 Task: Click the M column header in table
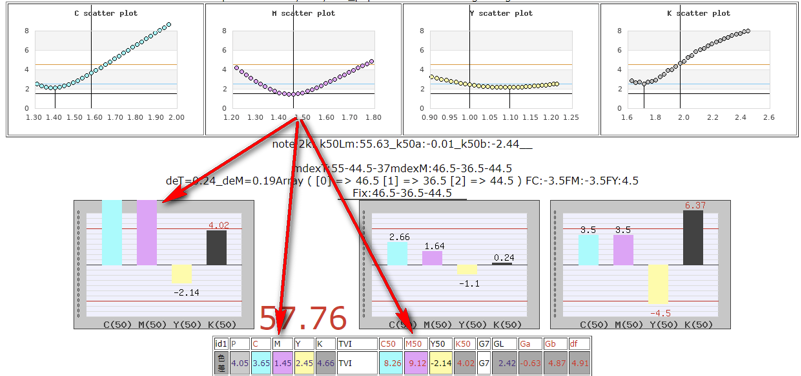tap(282, 344)
